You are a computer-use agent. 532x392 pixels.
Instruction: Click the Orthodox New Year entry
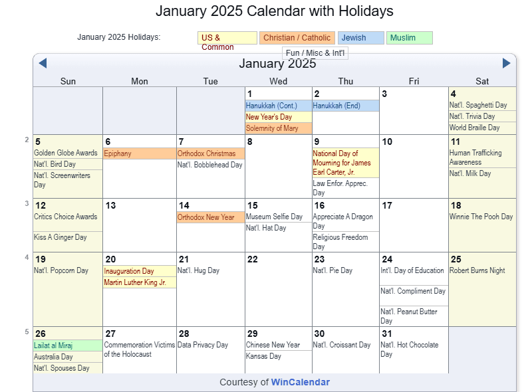pos(206,217)
